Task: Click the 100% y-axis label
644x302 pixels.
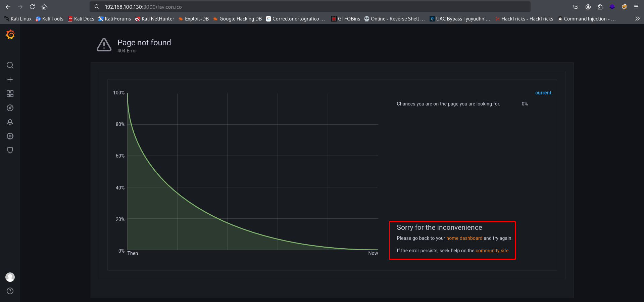Action: (119, 93)
